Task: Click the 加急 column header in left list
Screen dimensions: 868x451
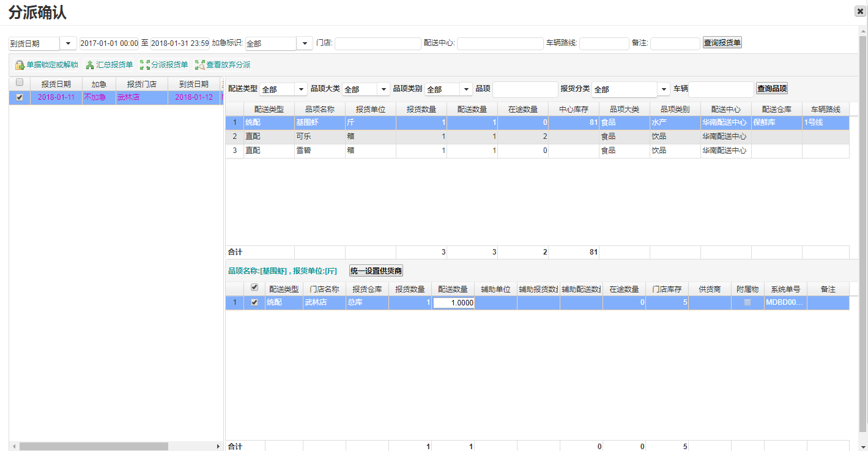Action: (99, 84)
